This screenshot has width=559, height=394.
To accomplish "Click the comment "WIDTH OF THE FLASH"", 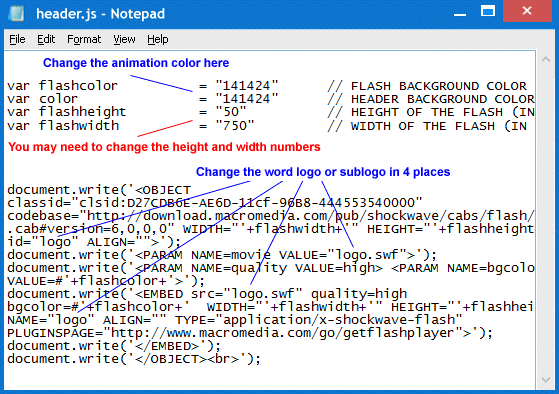I will [x=423, y=126].
